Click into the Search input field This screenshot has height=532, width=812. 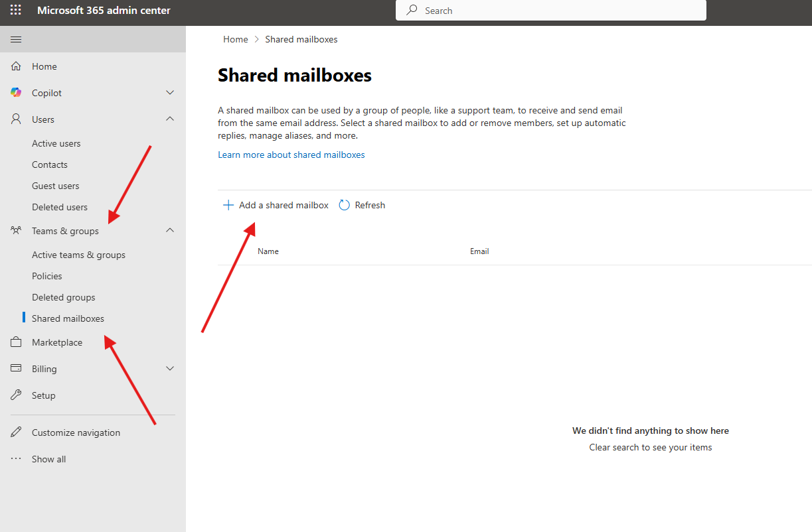coord(558,11)
